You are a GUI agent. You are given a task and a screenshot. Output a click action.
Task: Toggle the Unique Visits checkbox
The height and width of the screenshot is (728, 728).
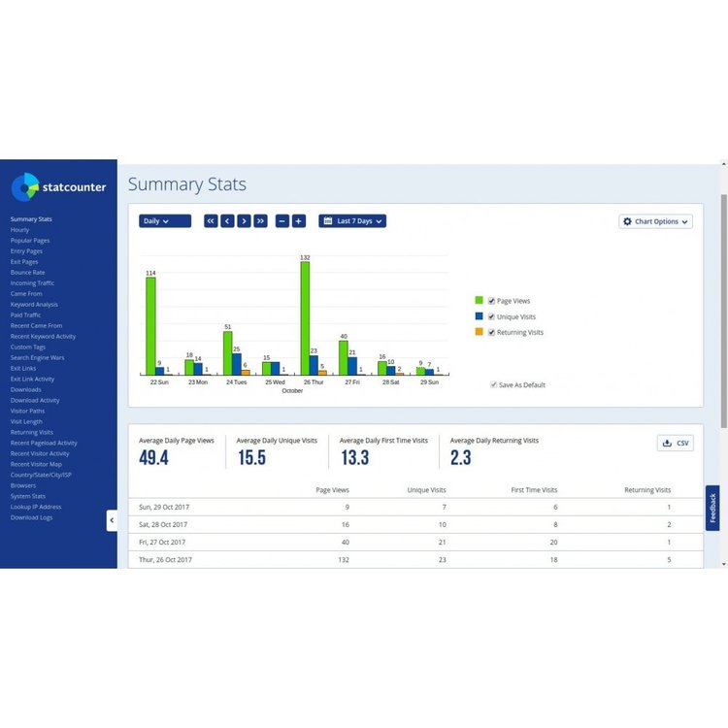491,316
